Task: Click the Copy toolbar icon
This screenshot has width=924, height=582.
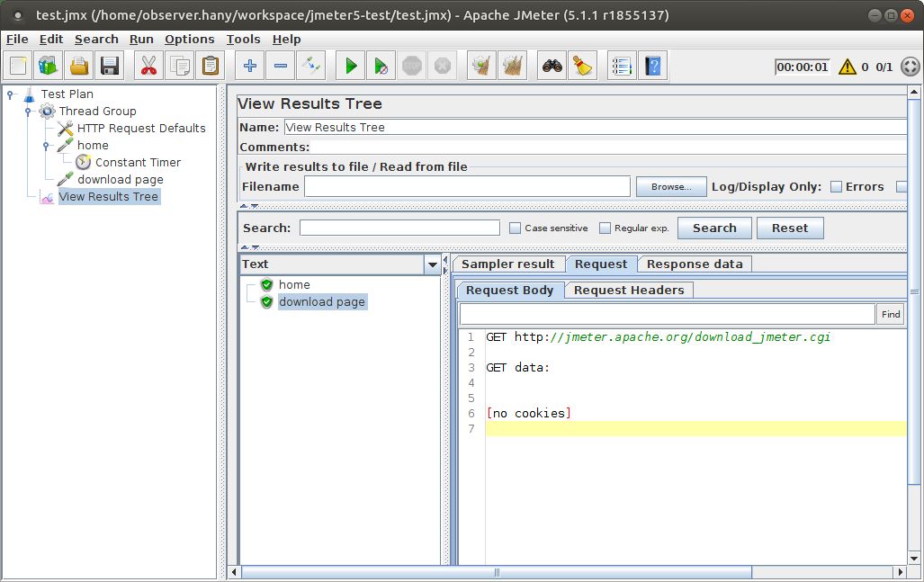Action: [x=180, y=66]
